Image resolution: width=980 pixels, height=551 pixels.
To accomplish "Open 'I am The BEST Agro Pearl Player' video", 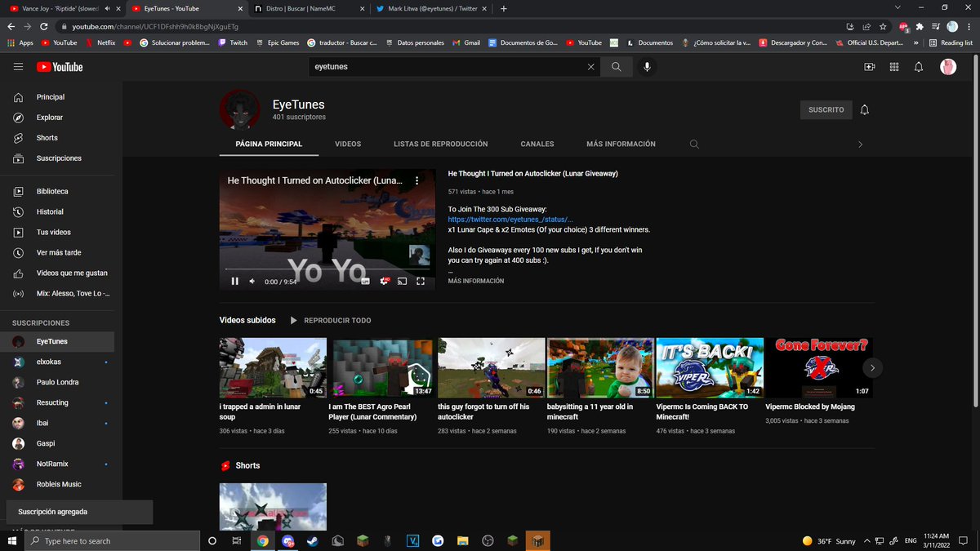I will [382, 368].
